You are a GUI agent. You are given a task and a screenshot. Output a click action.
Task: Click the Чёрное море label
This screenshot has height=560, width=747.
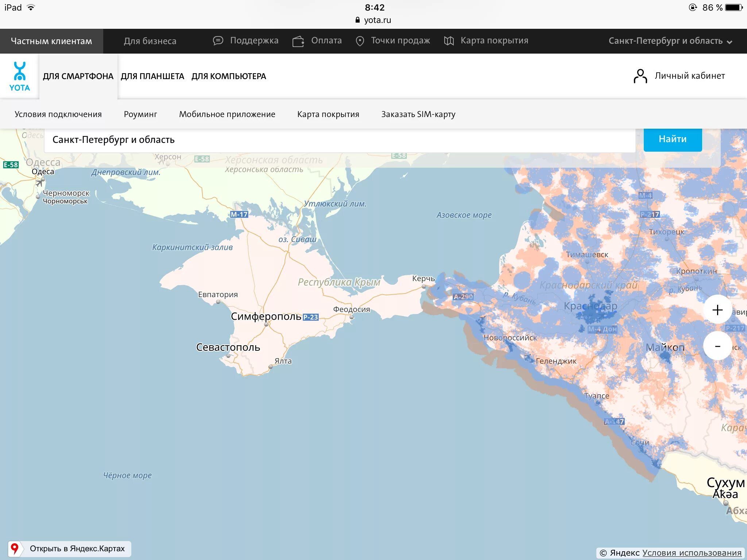[127, 475]
